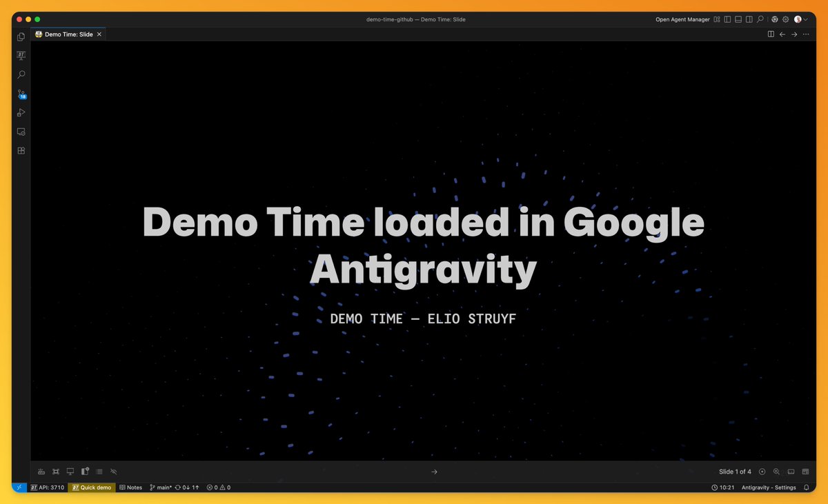
Task: Open the Source Control view showing 18 changes
Action: 21,94
